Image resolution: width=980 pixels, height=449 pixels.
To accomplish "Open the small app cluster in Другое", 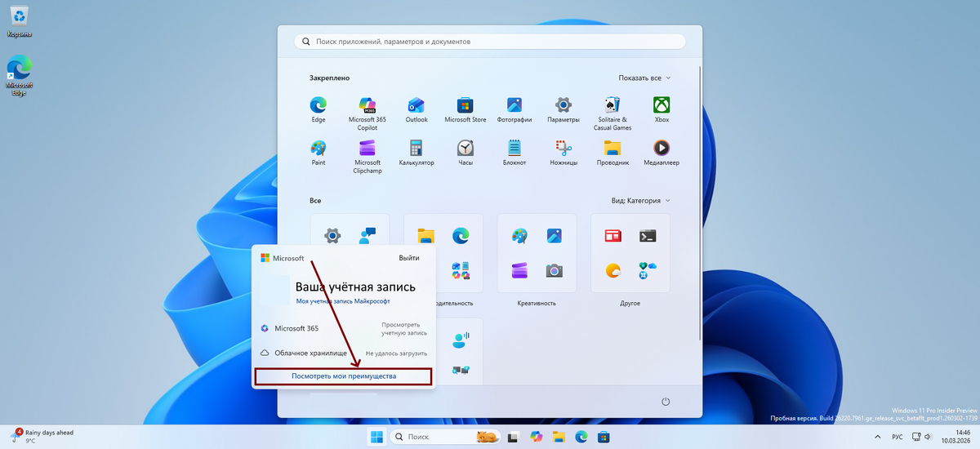I will click(648, 270).
